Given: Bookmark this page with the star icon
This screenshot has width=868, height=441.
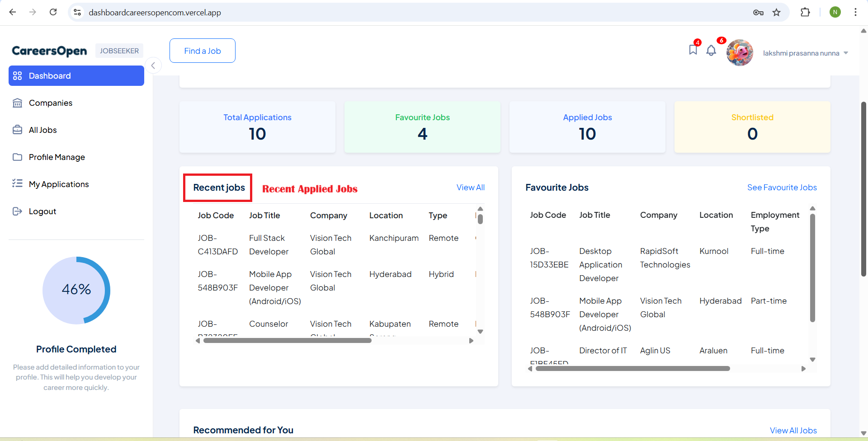Looking at the screenshot, I should click(x=776, y=13).
